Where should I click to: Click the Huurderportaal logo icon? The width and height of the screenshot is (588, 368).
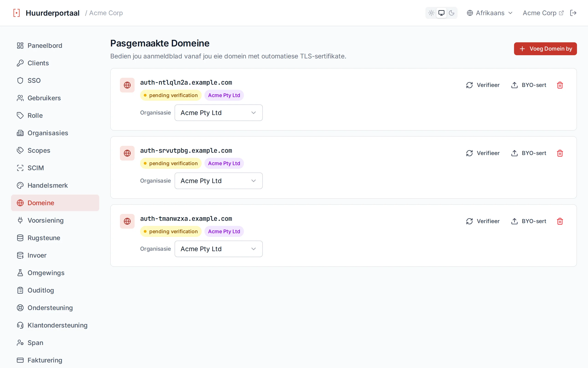[x=17, y=13]
